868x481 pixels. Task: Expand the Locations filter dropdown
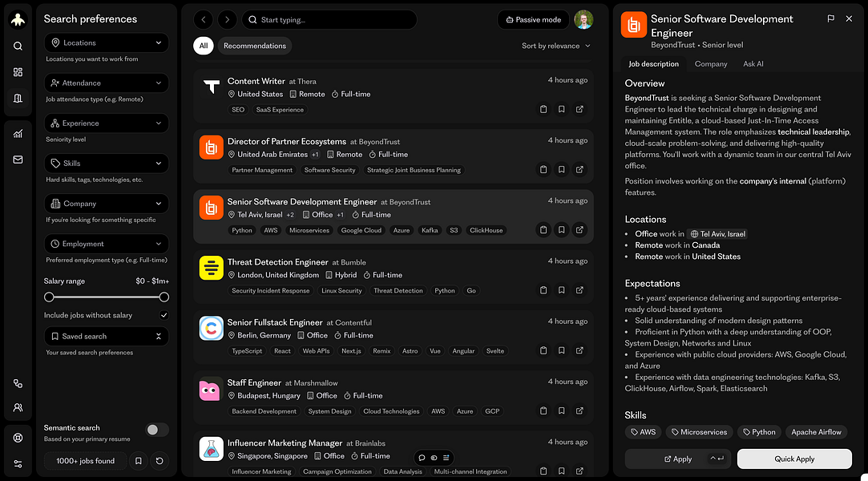point(107,42)
